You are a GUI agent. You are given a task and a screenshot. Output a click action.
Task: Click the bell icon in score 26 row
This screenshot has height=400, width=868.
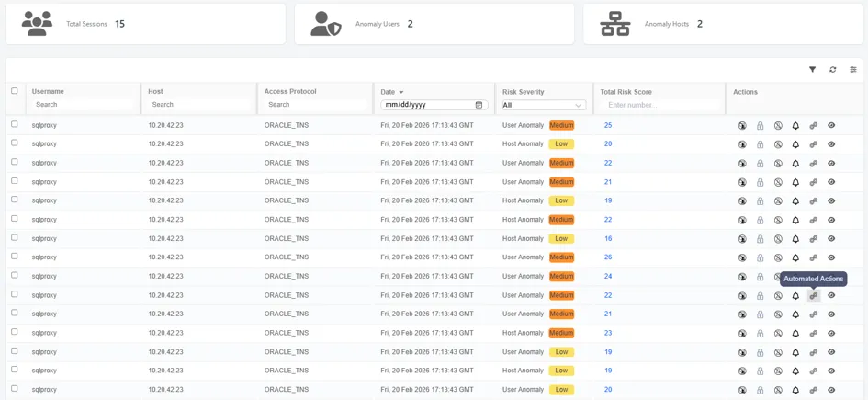tap(795, 257)
